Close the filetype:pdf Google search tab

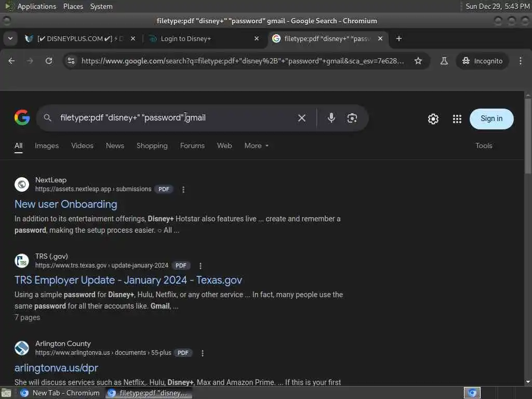tap(380, 38)
